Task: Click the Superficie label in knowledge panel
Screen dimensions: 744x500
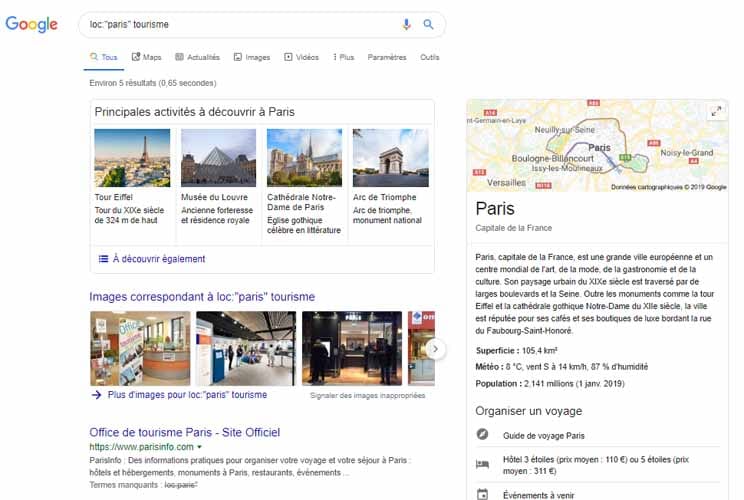Action: coord(497,351)
